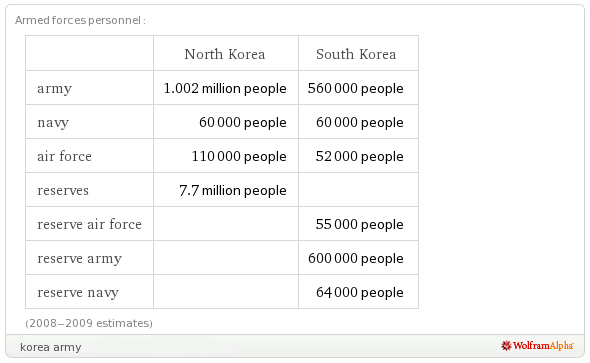
Task: Select the North Korea column header
Action: pyautogui.click(x=225, y=54)
